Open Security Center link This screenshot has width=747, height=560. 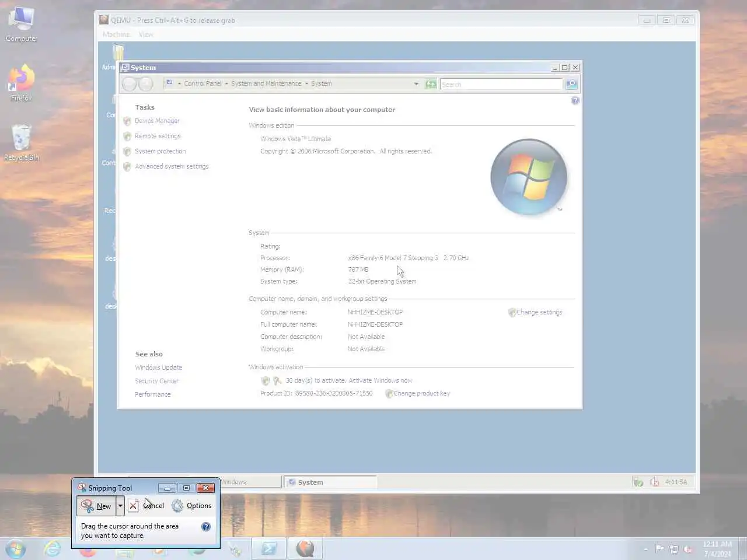(156, 381)
